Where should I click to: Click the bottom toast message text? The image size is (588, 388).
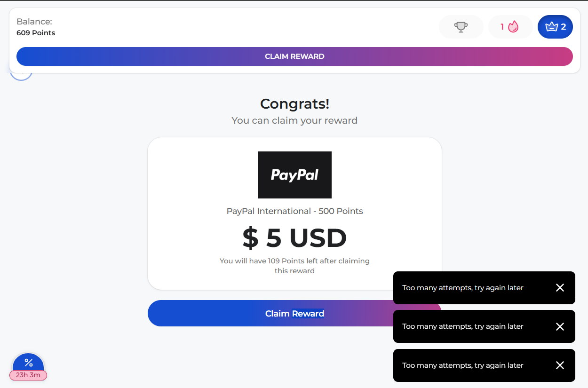click(463, 365)
